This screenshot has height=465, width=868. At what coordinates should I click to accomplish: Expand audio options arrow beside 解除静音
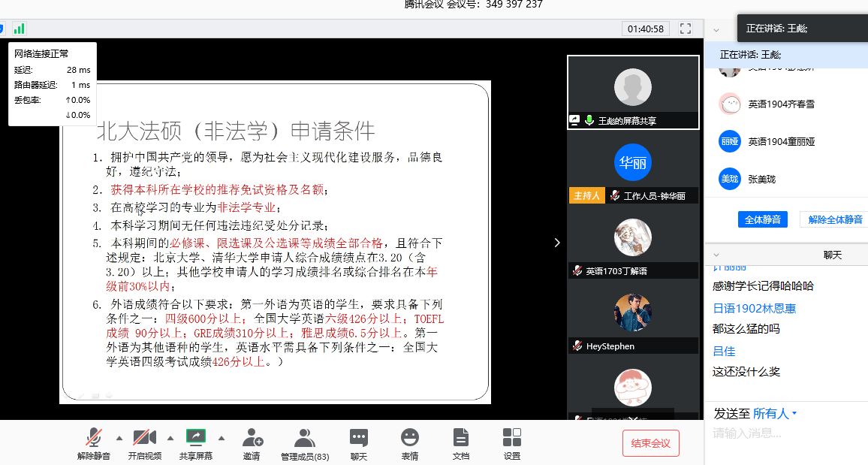tap(119, 437)
